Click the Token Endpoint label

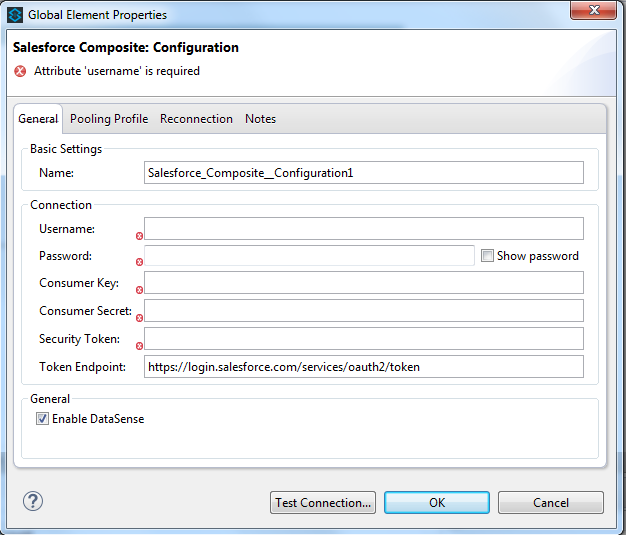[x=82, y=367]
